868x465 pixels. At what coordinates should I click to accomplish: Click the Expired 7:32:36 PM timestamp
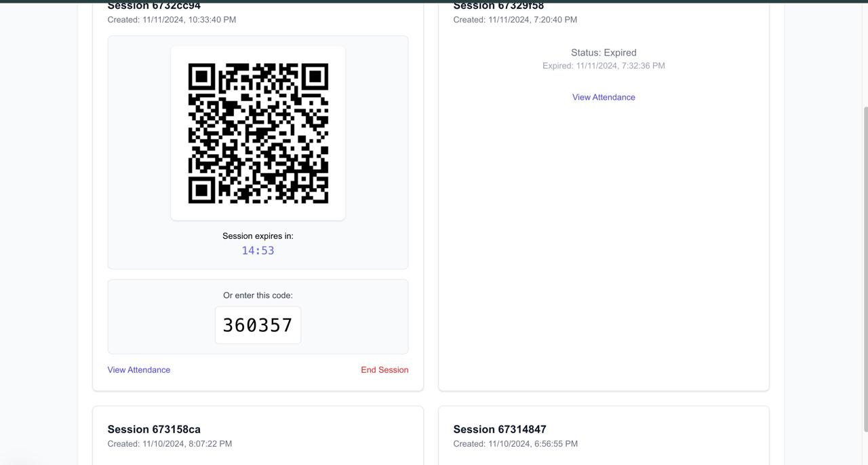click(604, 66)
